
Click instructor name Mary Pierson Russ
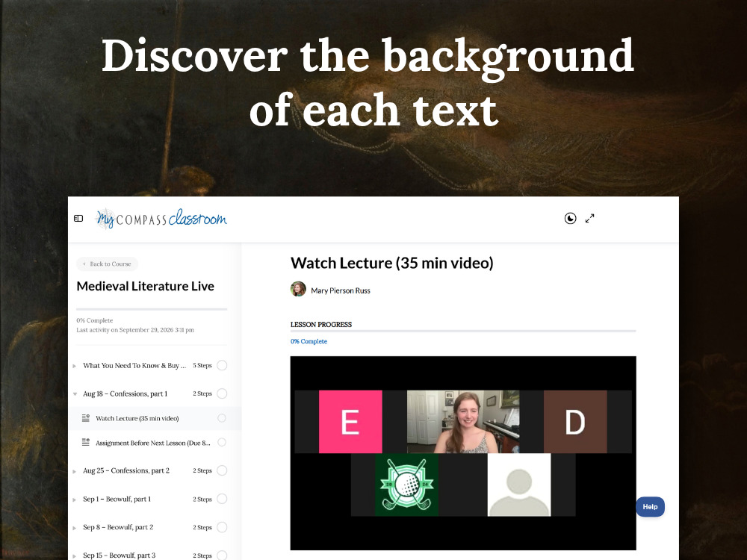point(341,290)
